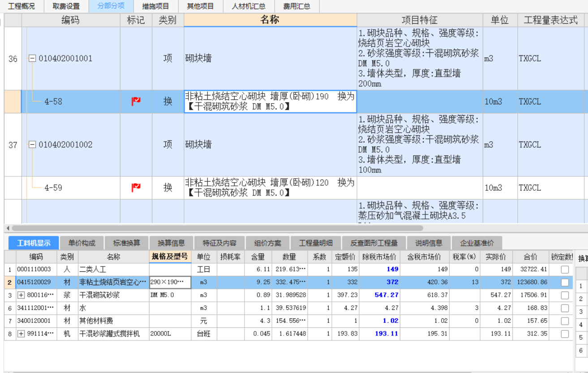Click 含量 value 6.11 for 二类人工
This screenshot has width=588, height=373.
point(258,270)
